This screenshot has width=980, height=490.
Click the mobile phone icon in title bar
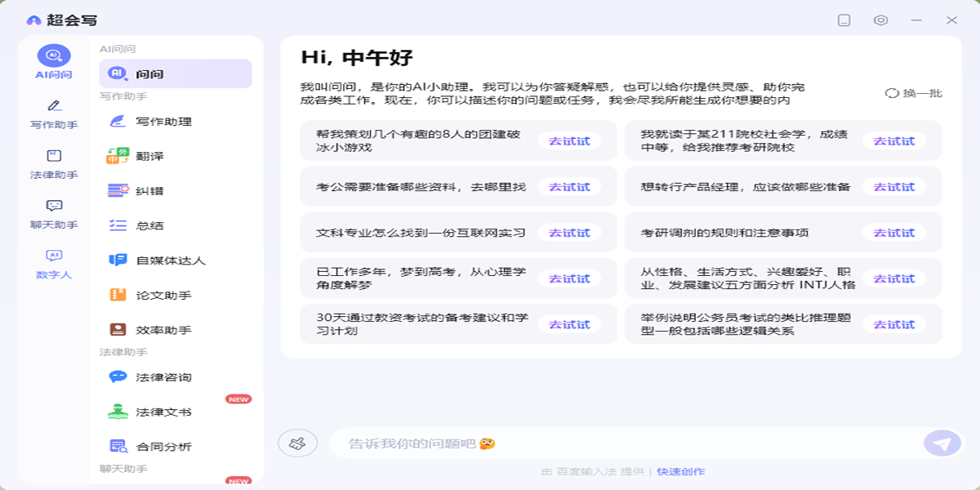[844, 20]
